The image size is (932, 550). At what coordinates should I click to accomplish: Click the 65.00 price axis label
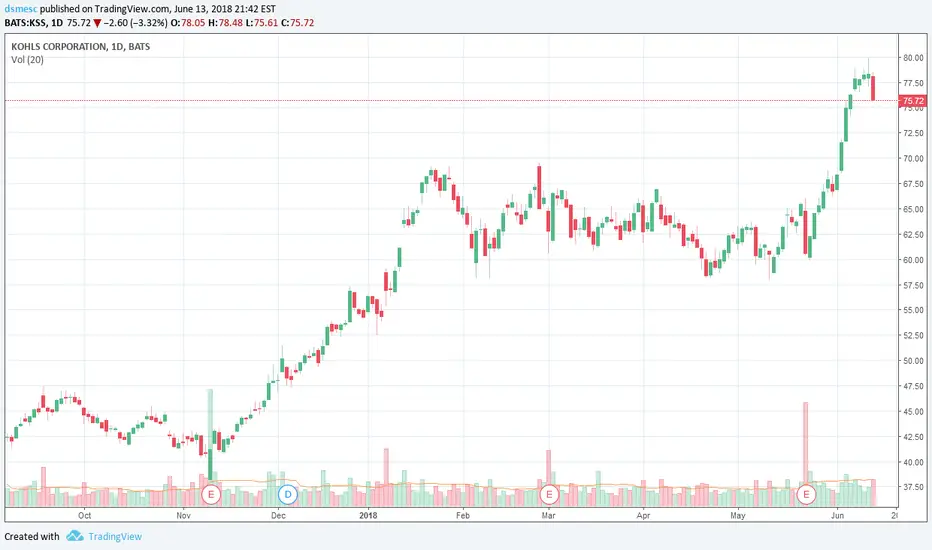coord(913,209)
